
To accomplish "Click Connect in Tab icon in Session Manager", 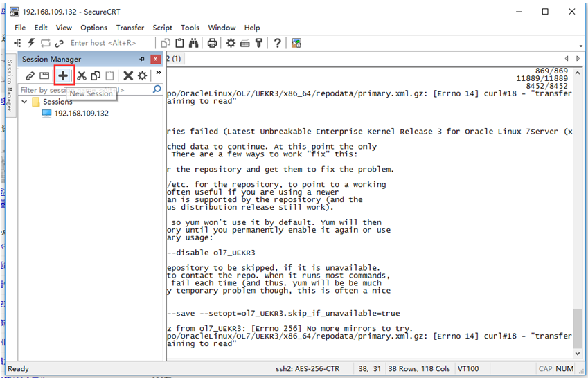I will tap(44, 75).
